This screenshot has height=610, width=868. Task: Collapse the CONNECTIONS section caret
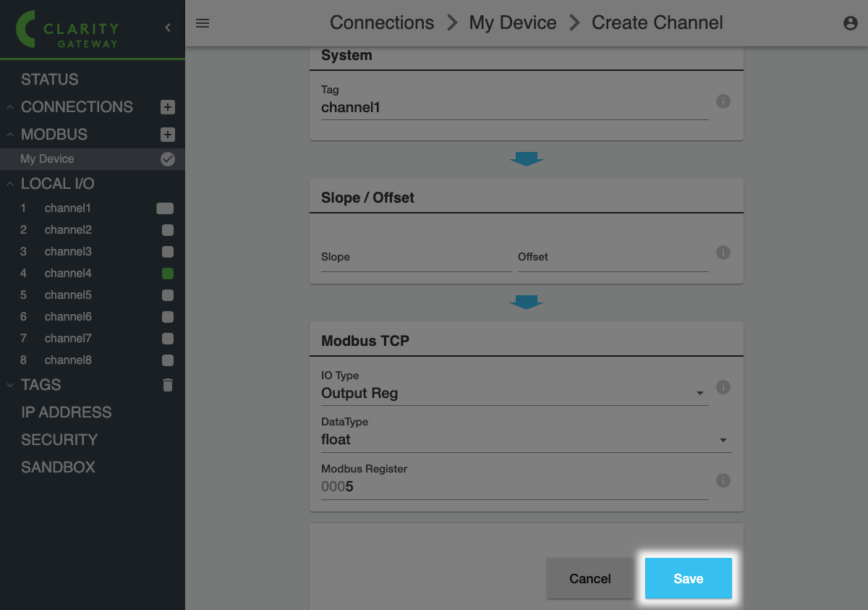pos(10,107)
